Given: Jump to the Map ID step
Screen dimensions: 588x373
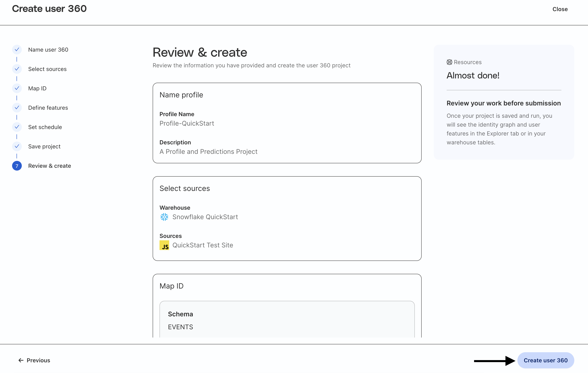Looking at the screenshot, I should (37, 88).
